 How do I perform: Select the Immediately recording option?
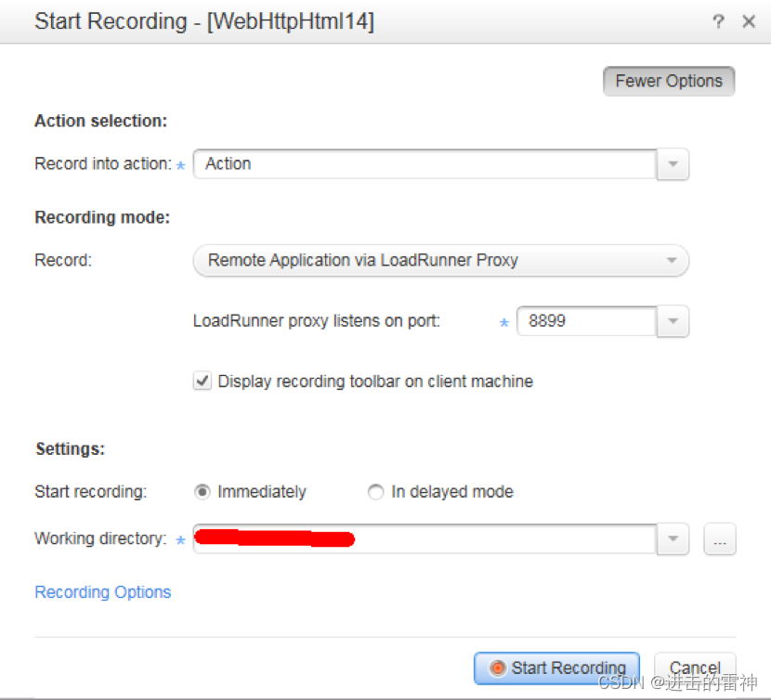coord(202,491)
